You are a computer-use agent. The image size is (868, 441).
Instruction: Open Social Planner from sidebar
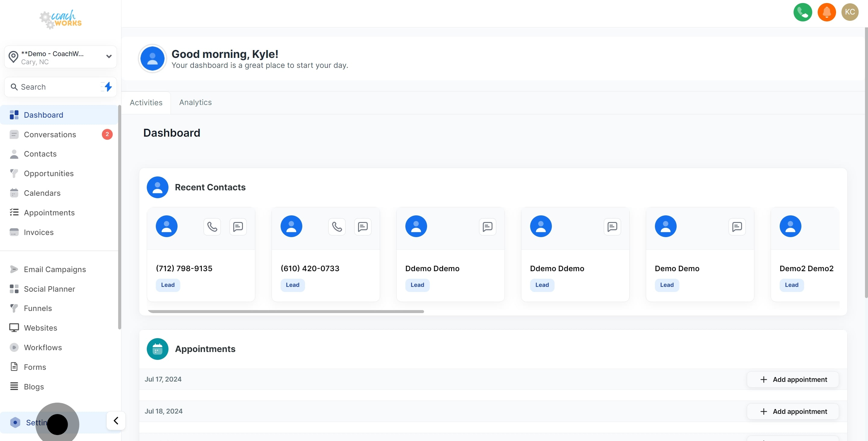click(49, 289)
